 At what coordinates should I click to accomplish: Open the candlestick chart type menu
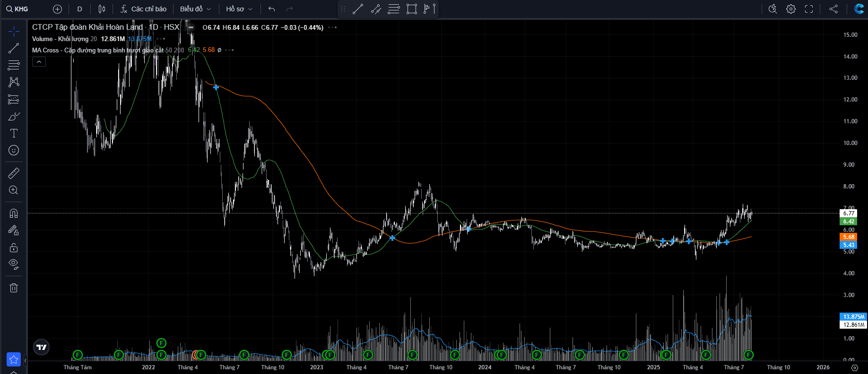[102, 9]
